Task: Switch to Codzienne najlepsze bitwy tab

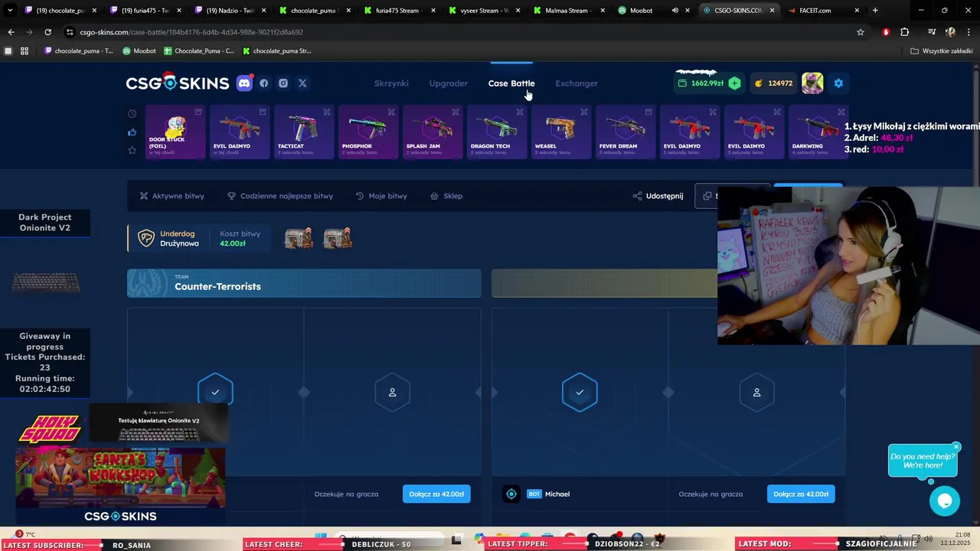Action: coord(280,196)
